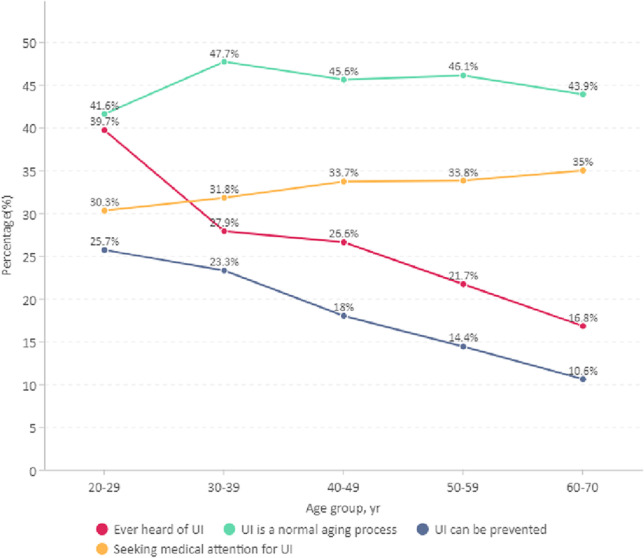Viewport: 644px width, 558px height.
Task: Select the 21.7% red data point
Action: [463, 284]
